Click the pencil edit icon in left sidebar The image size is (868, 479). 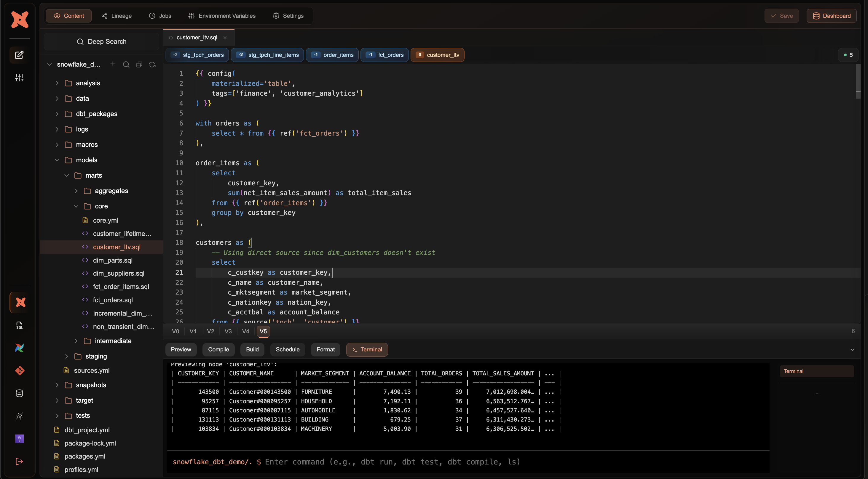(x=19, y=55)
